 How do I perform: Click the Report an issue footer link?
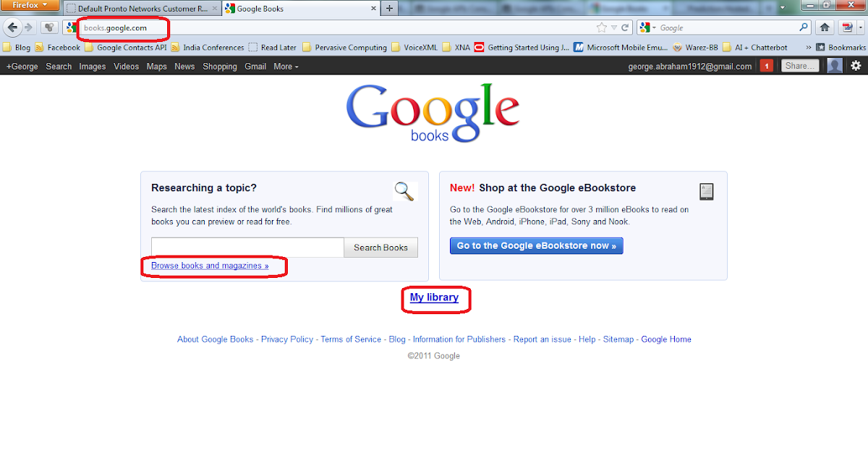[542, 339]
